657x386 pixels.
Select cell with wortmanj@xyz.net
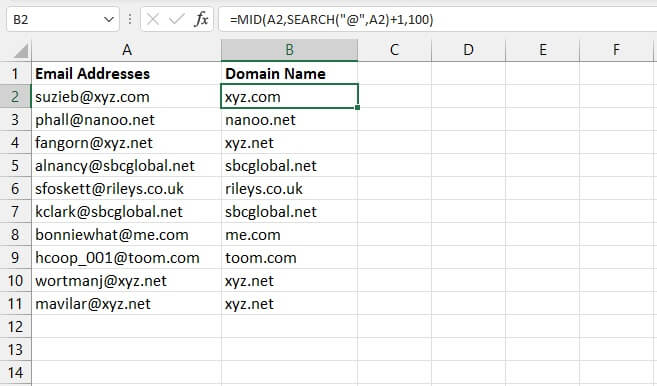(x=127, y=281)
